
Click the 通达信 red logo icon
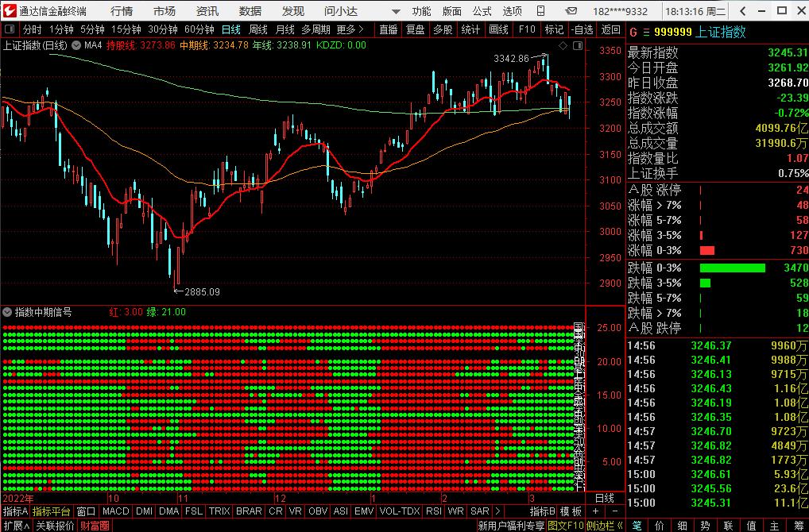(9, 10)
